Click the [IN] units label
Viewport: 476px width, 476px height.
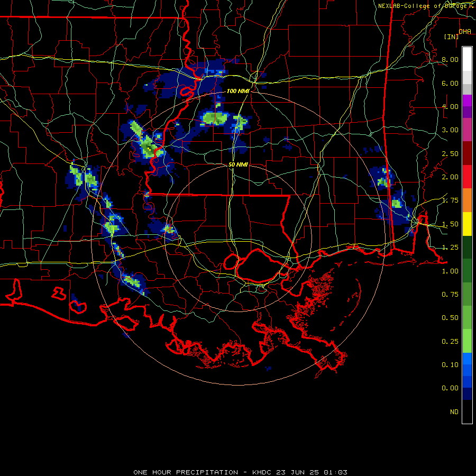point(451,36)
